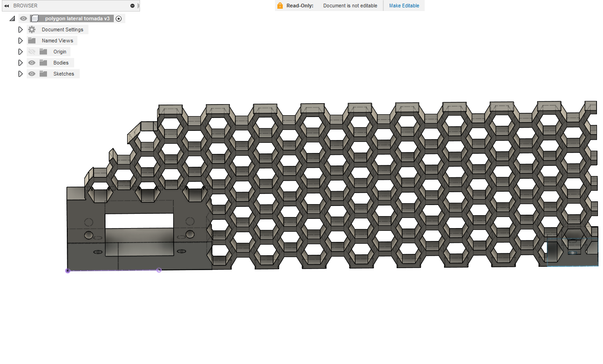Click the Document Settings gear icon
This screenshot has height=364, width=603.
[32, 29]
